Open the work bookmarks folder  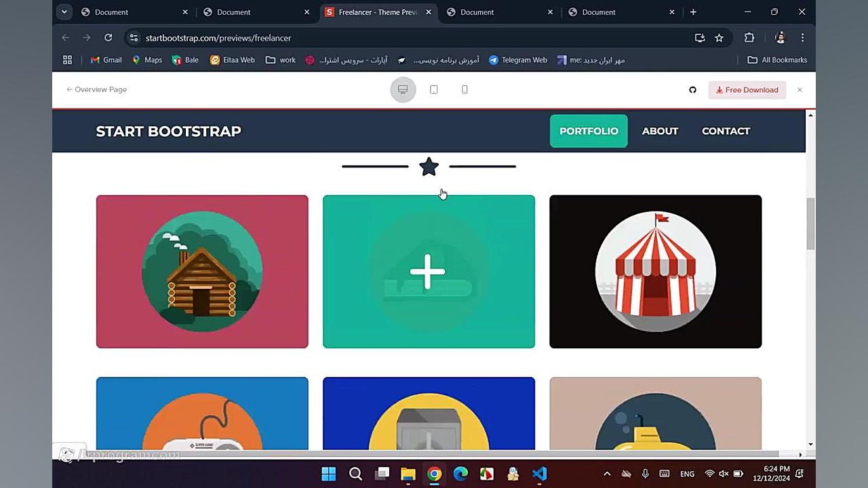coord(281,60)
